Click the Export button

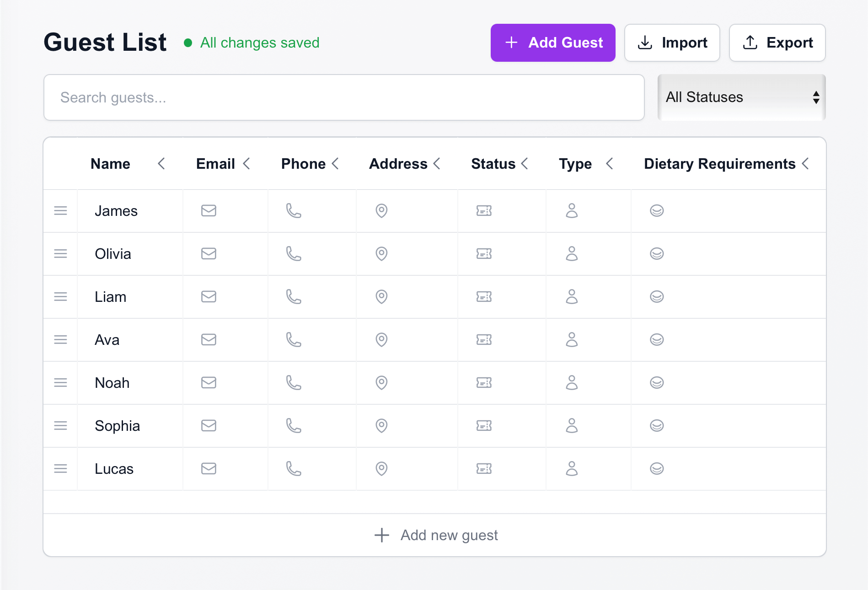point(777,43)
